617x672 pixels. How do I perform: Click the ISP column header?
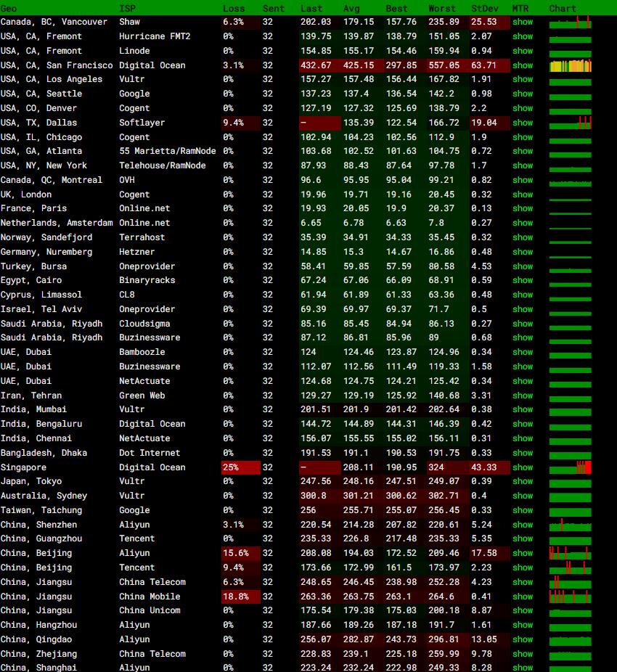coord(127,9)
